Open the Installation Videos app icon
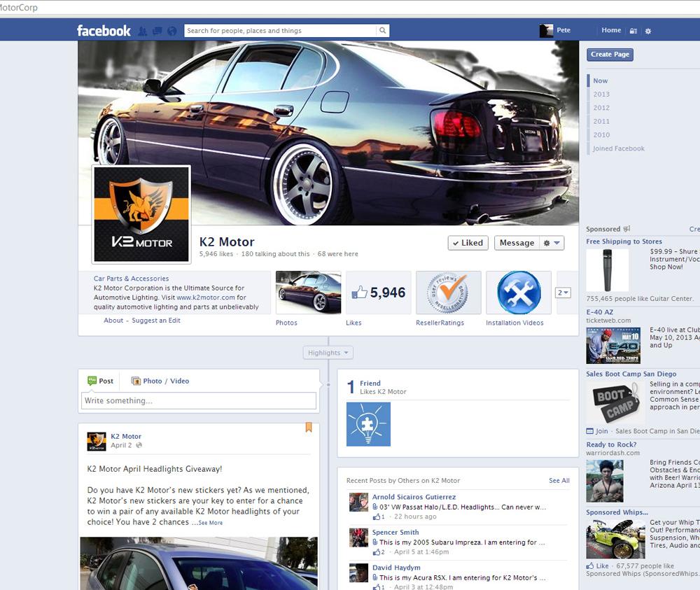700x590 pixels. pos(518,293)
